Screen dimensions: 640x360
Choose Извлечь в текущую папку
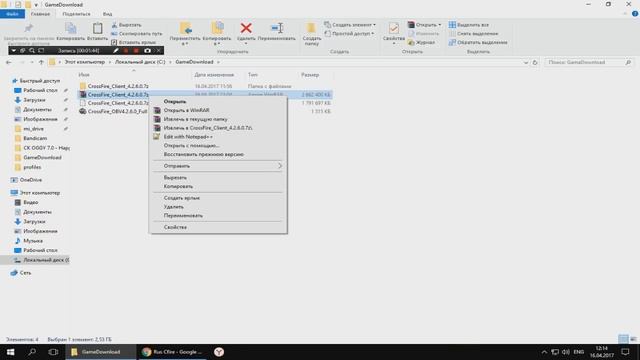[218, 119]
